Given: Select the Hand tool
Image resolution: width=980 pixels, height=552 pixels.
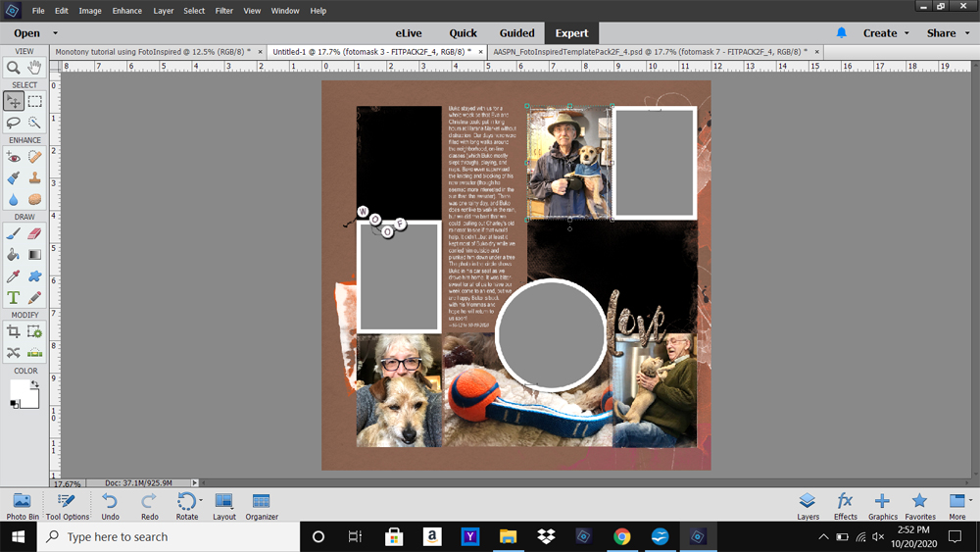Looking at the screenshot, I should click(x=35, y=67).
